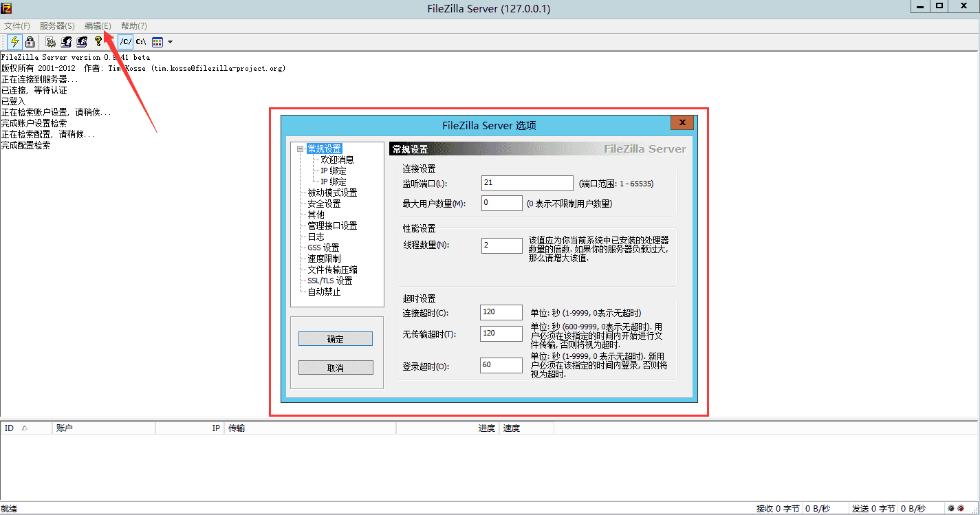Toggle the lightning connect-to-server toolbar icon

point(14,42)
